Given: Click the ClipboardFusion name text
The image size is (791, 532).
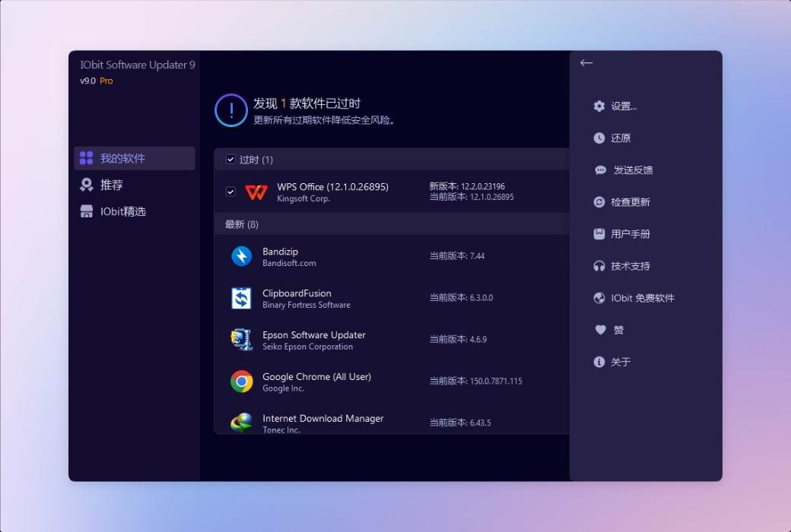Looking at the screenshot, I should click(297, 293).
